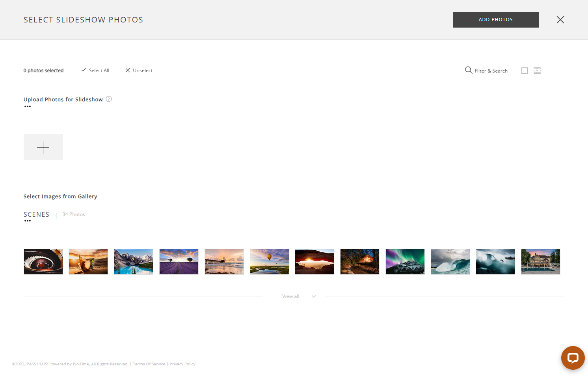Viewport: 588px width, 376px height.
Task: Select the sunset hikers thumbnail
Action: point(88,262)
